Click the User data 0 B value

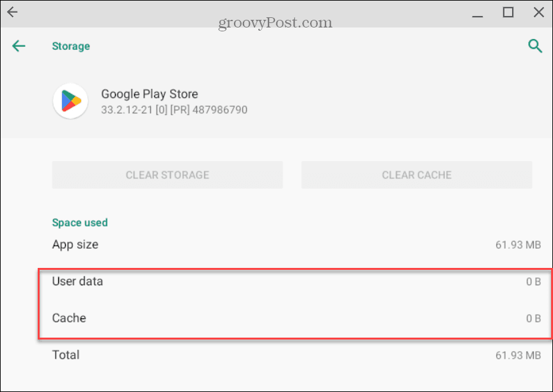(534, 281)
